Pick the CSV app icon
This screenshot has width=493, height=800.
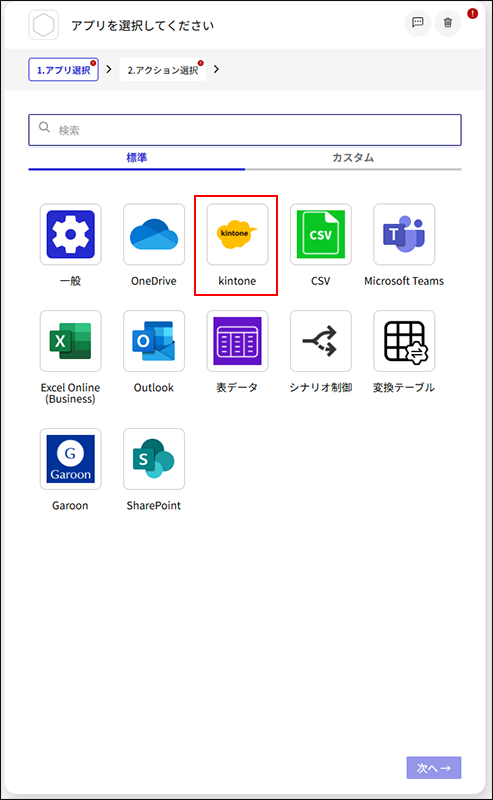pyautogui.click(x=321, y=234)
